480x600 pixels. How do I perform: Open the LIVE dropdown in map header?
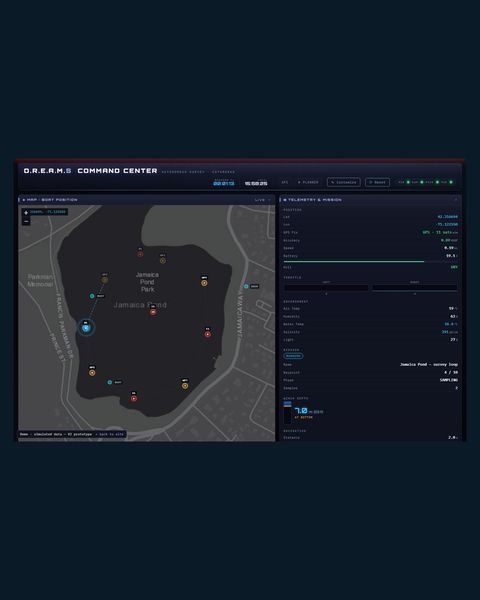pyautogui.click(x=263, y=200)
